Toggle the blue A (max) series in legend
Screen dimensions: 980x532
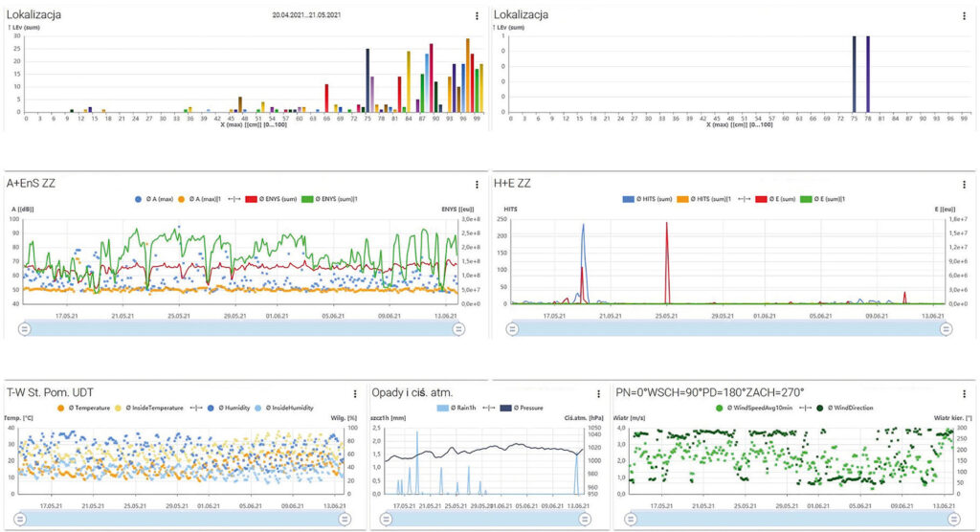[x=154, y=199]
